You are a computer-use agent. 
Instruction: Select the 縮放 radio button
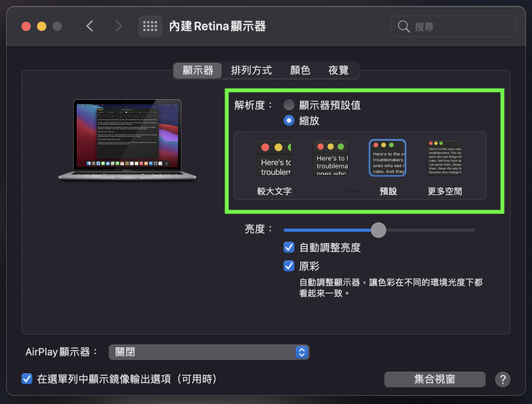click(289, 120)
